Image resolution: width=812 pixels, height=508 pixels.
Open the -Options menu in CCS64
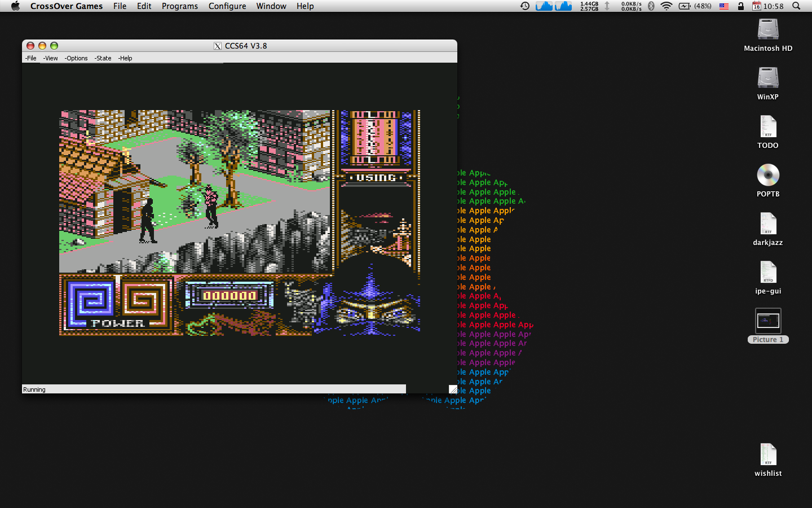[76, 58]
